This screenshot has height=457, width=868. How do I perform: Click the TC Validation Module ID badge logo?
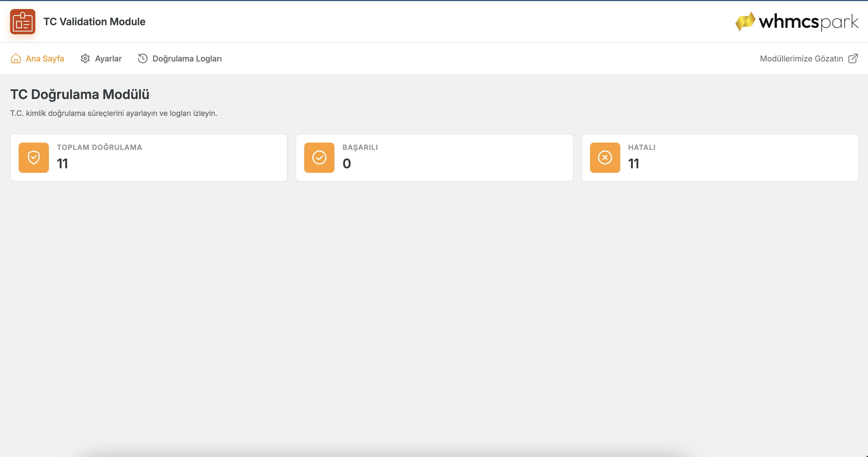(x=23, y=22)
